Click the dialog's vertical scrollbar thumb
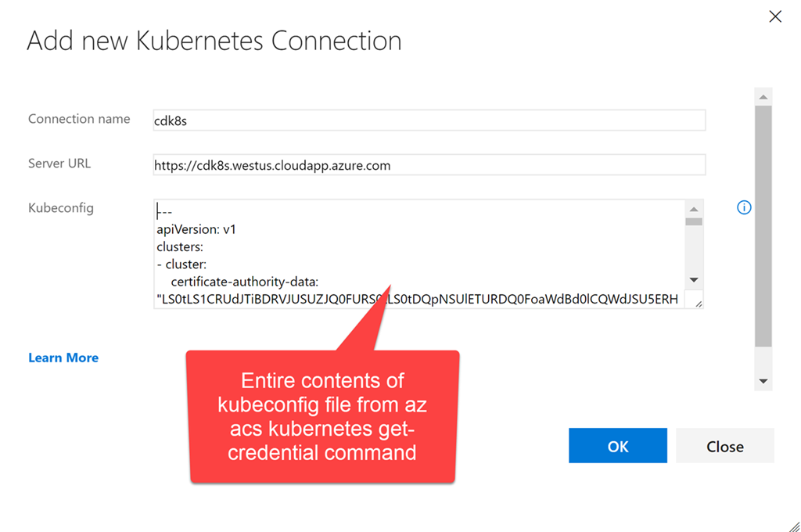Image resolution: width=801 pixels, height=532 pixels. [x=763, y=225]
